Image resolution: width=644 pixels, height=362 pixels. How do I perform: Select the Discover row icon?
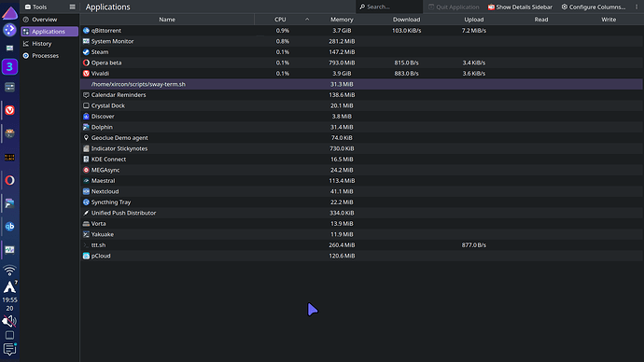pyautogui.click(x=86, y=116)
